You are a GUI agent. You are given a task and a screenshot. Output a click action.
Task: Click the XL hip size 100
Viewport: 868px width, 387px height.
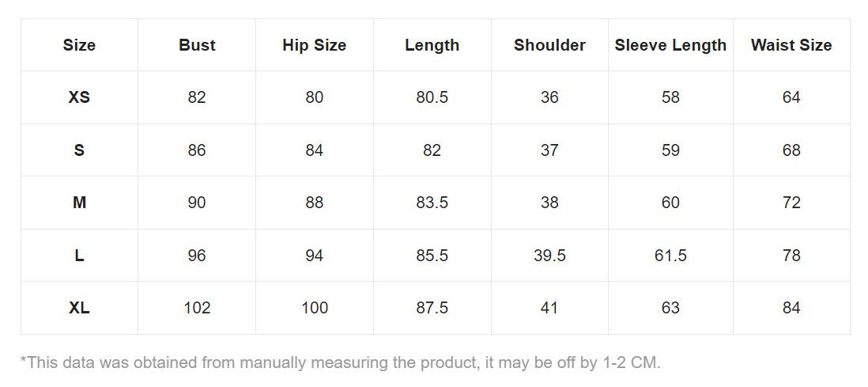tap(315, 309)
